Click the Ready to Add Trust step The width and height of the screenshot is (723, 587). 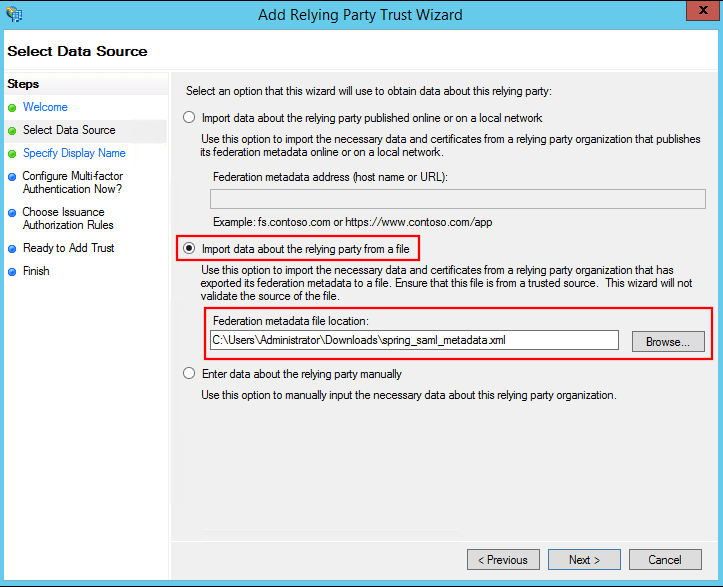point(69,248)
